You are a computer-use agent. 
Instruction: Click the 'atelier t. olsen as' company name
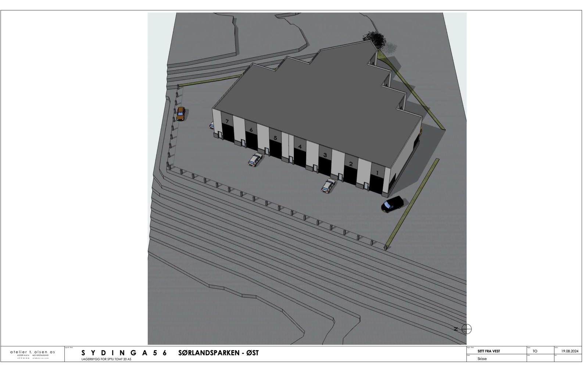click(33, 352)
